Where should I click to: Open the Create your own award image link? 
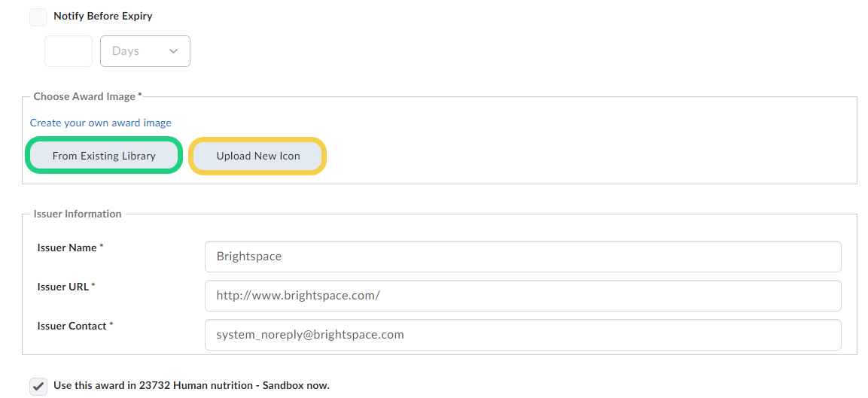pos(101,123)
